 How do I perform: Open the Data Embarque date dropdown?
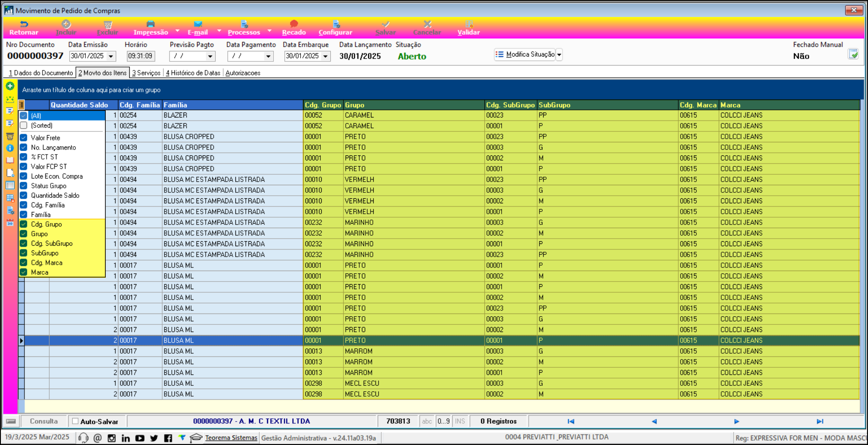click(x=325, y=56)
